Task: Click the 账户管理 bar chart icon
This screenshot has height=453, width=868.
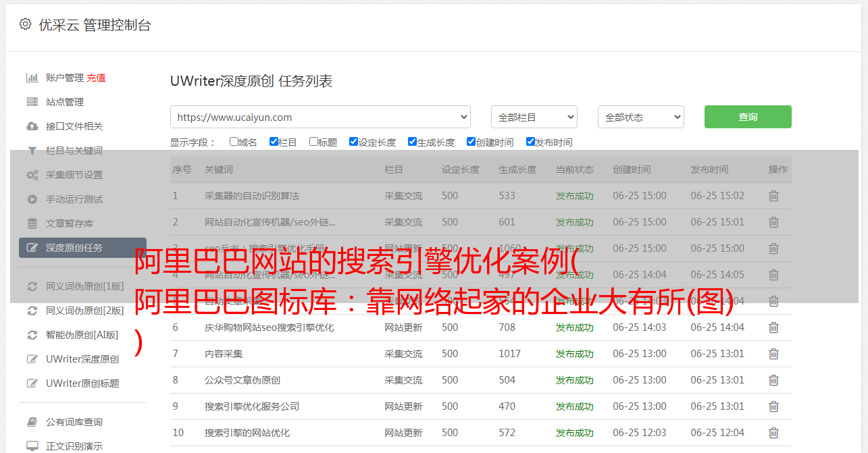Action: point(32,78)
